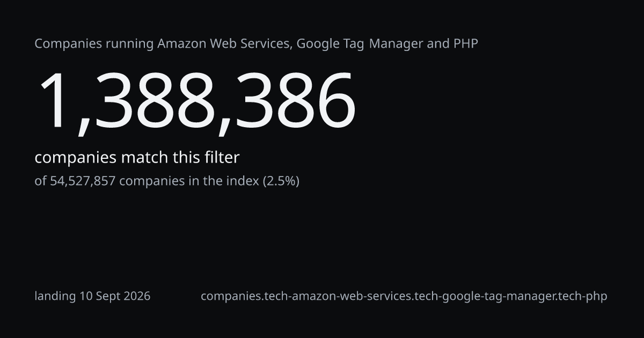The width and height of the screenshot is (644, 338).
Task: Click the (2.5%) percentage
Action: pyautogui.click(x=281, y=181)
